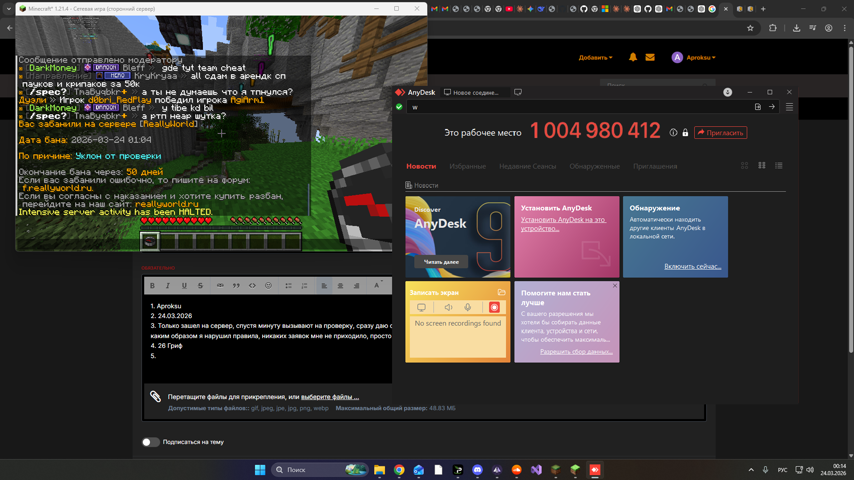The width and height of the screenshot is (854, 480).
Task: Switch to the 'Недавние Сеансы' tab
Action: tap(527, 166)
